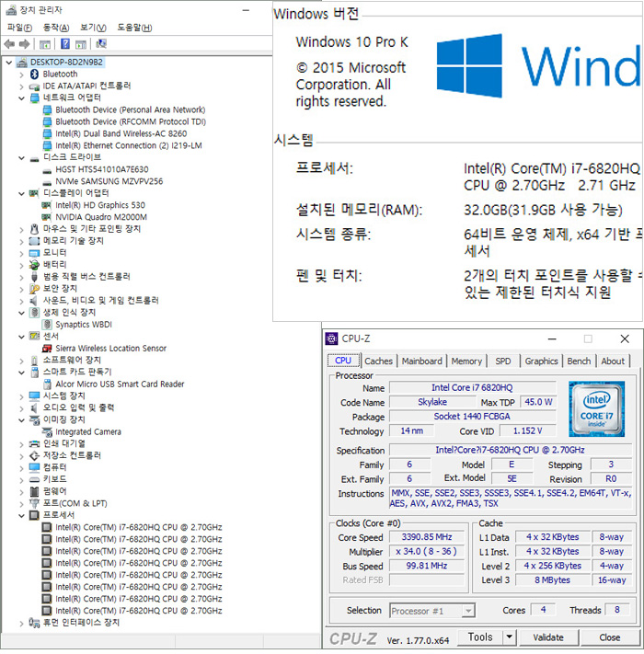Expand the 시스템 장치 node

pos(21,396)
